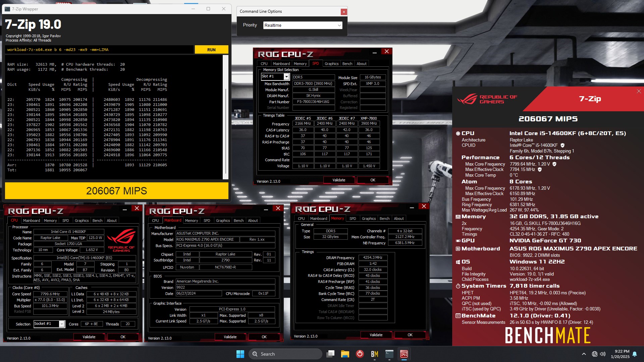Open notifications bell icon
The image size is (644, 362).
point(635,354)
